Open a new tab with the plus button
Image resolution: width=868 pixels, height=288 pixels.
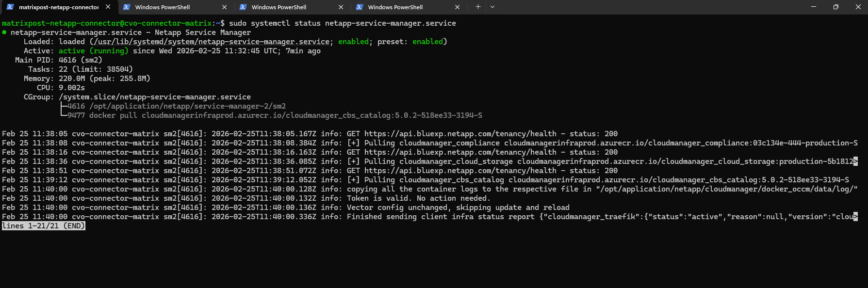[478, 7]
